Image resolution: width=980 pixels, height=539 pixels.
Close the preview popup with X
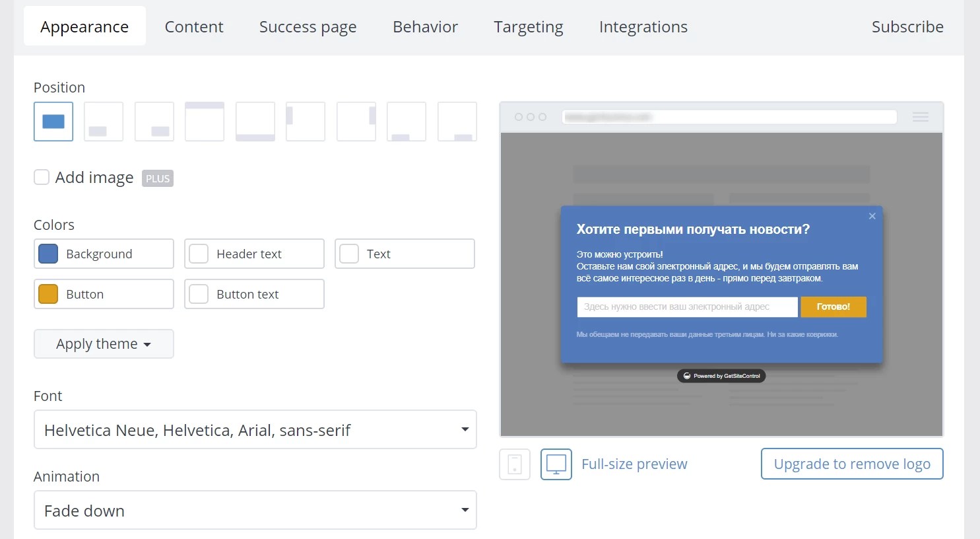(872, 216)
